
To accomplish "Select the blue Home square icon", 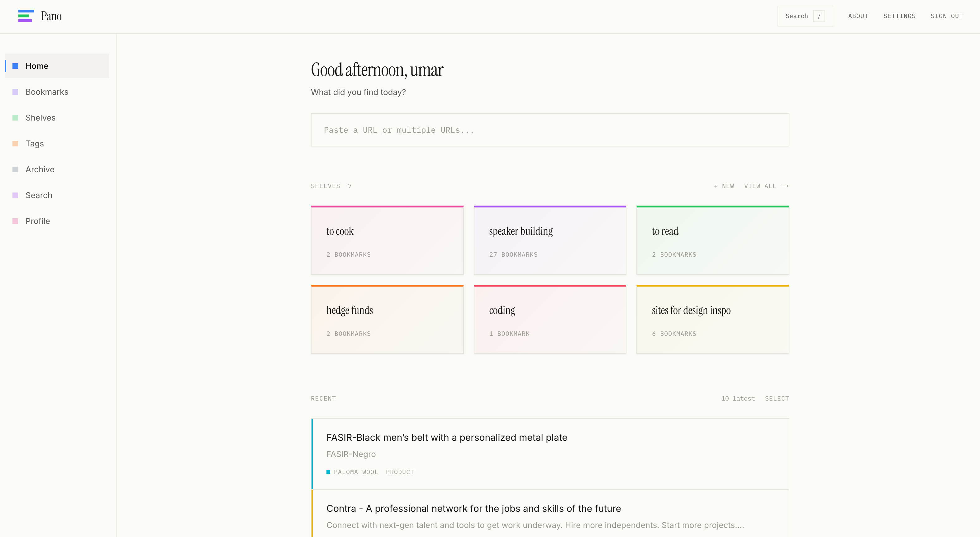I will [15, 66].
